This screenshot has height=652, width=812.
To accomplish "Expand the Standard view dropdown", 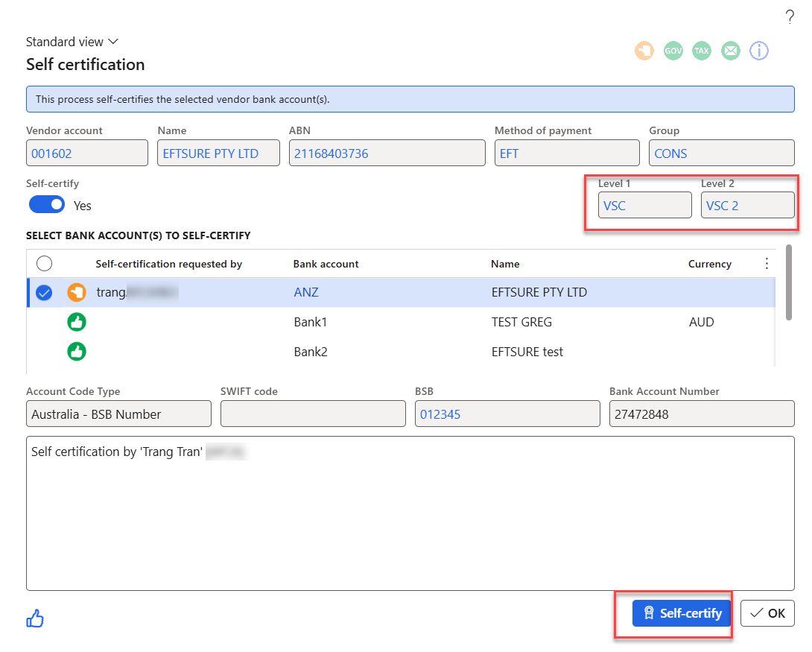I will click(x=72, y=42).
